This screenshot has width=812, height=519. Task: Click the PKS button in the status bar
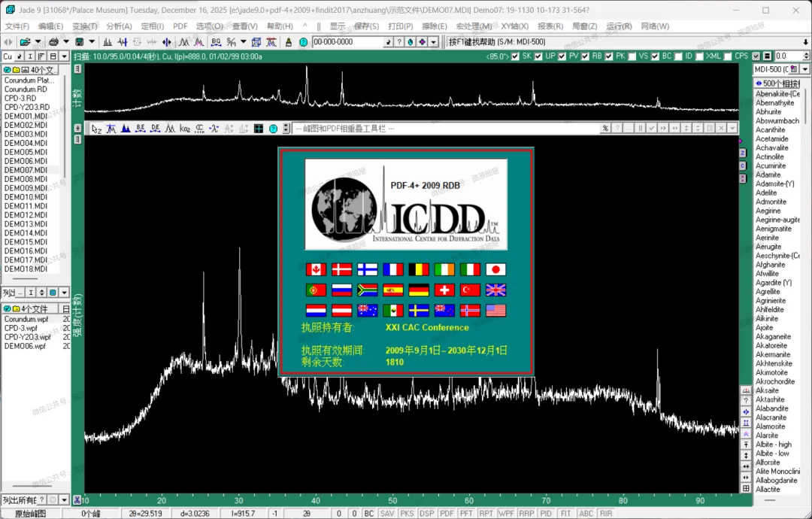[407, 513]
